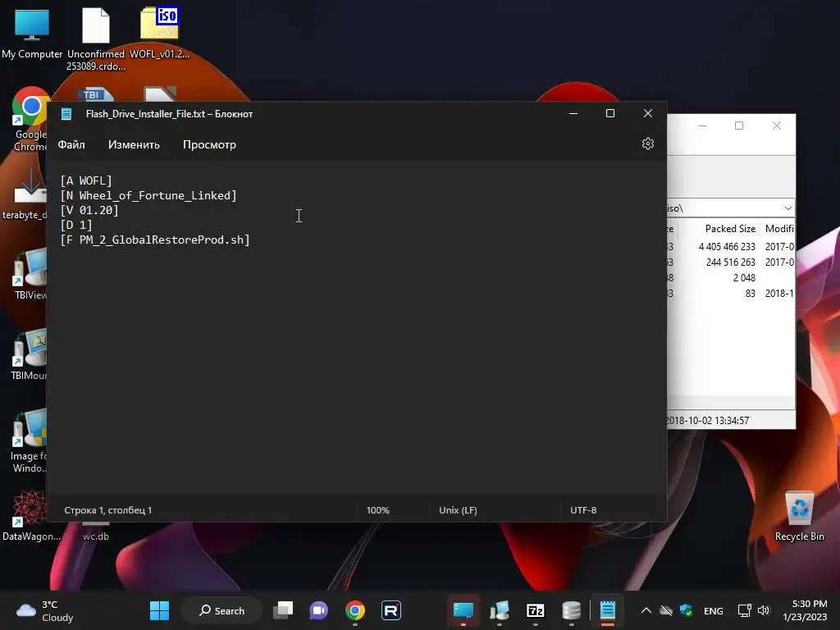840x630 pixels.
Task: Click the line [F PM_2_GlobalRestoreProd.sh]
Action: [155, 240]
